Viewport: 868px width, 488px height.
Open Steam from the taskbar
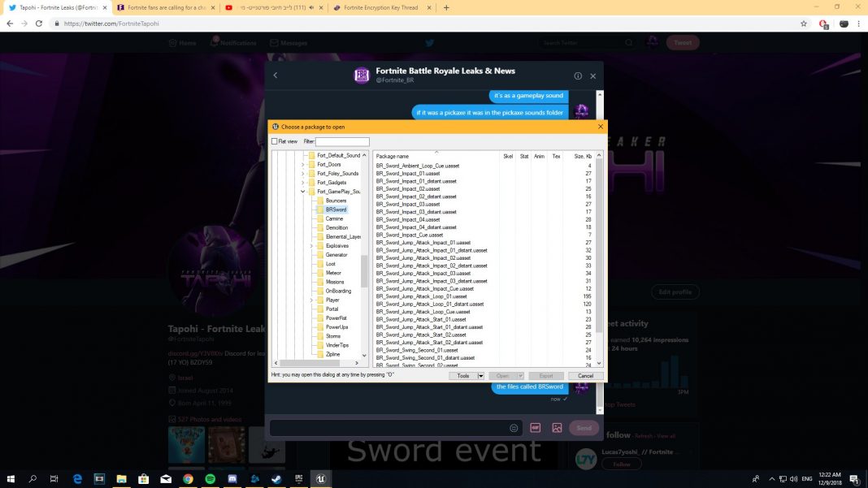pyautogui.click(x=276, y=479)
